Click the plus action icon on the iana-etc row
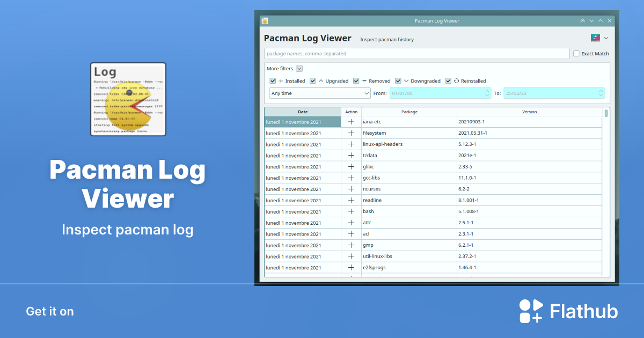Screen dimensions: 644x338 click(352, 122)
